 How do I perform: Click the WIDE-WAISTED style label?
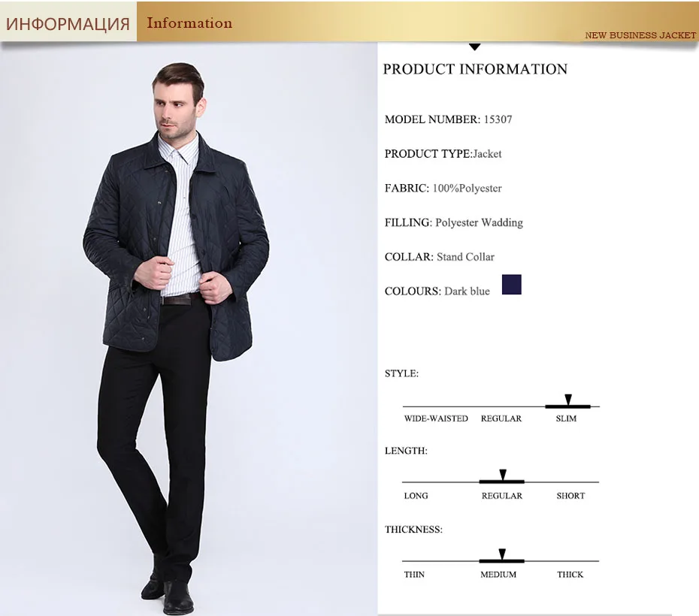[436, 418]
